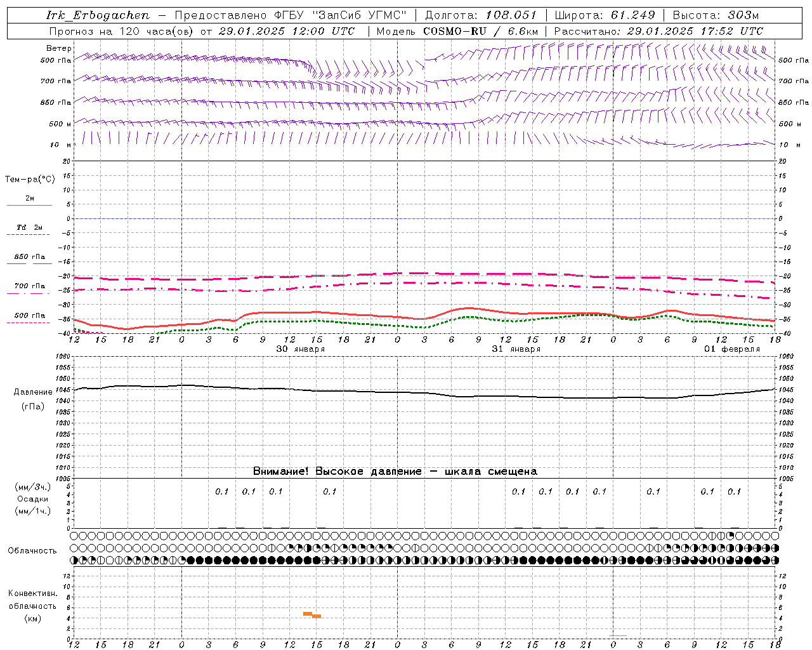Click the orange convective cloud bar
This screenshot has height=650, width=812.
pos(312,614)
